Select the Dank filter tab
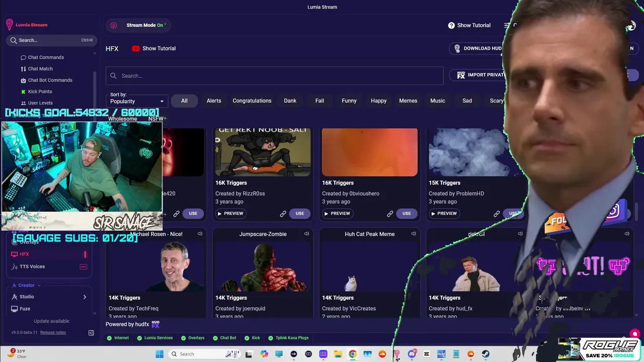 (x=290, y=101)
